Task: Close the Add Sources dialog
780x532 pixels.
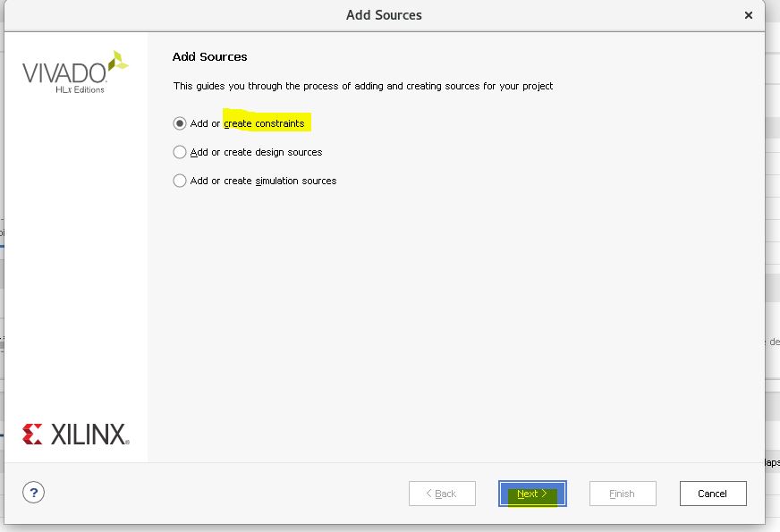Action: [748, 15]
